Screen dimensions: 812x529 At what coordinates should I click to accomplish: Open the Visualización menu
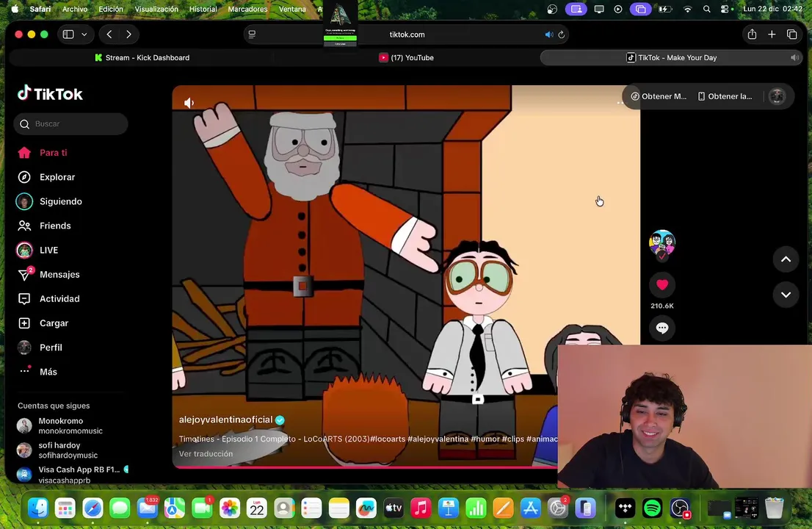tap(156, 9)
